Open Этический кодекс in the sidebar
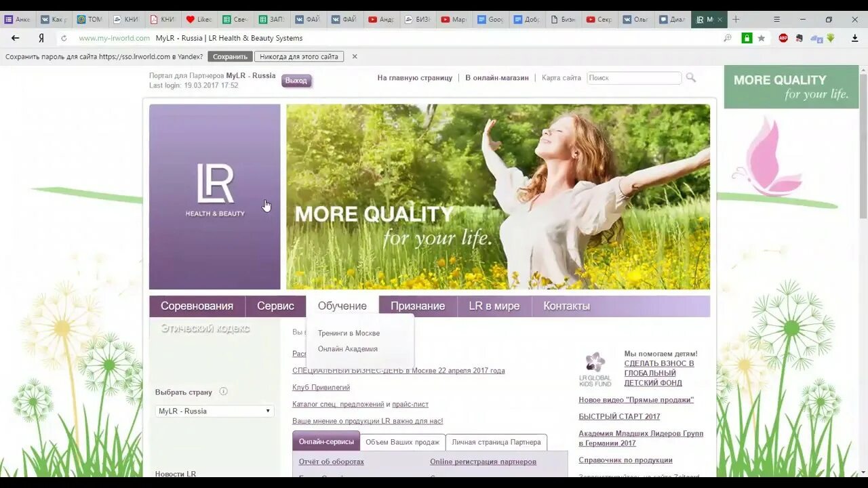 205,329
